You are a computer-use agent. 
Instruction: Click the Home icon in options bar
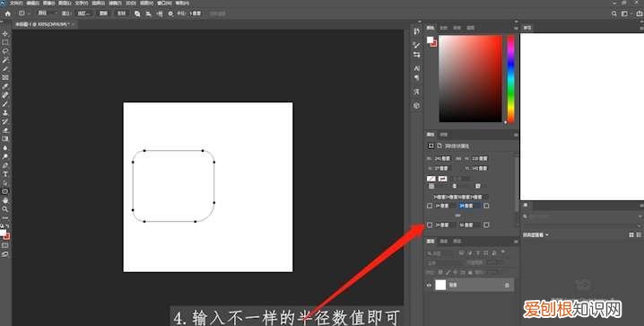pos(7,13)
